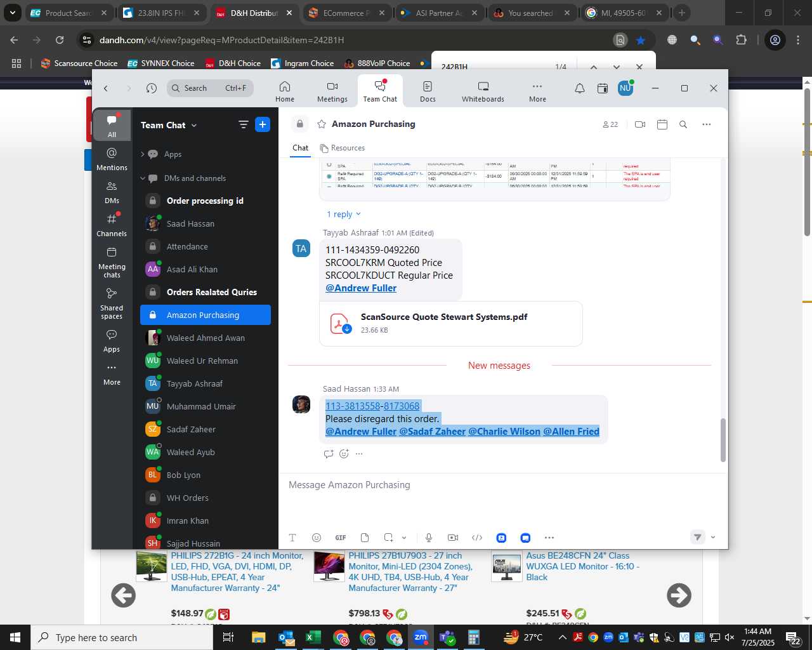Select DMs in left rail
The width and height of the screenshot is (812, 650).
click(x=112, y=192)
